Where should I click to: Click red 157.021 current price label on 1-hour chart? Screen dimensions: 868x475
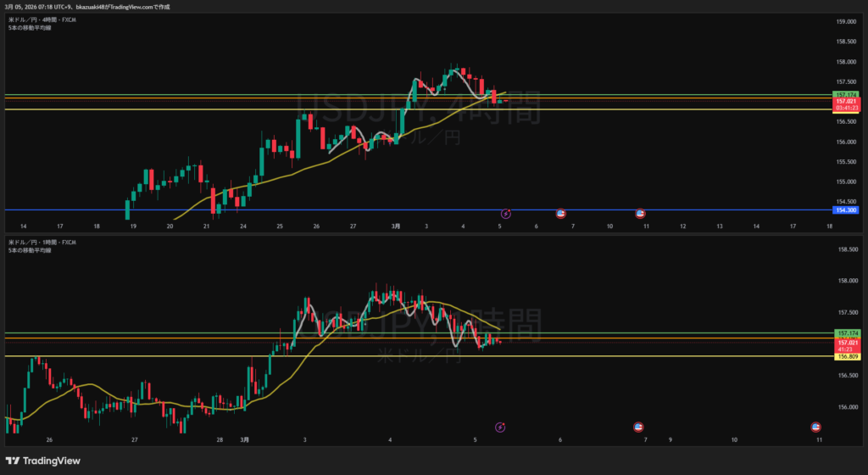pos(847,343)
